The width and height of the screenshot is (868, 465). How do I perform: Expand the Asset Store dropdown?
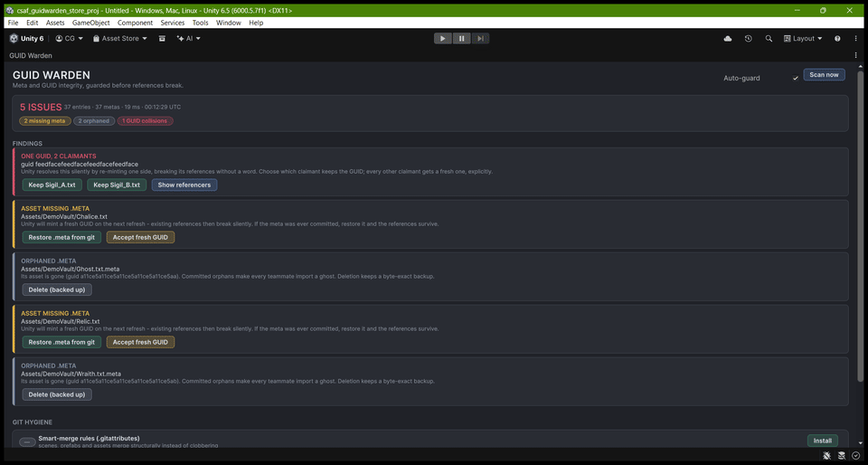pyautogui.click(x=119, y=38)
